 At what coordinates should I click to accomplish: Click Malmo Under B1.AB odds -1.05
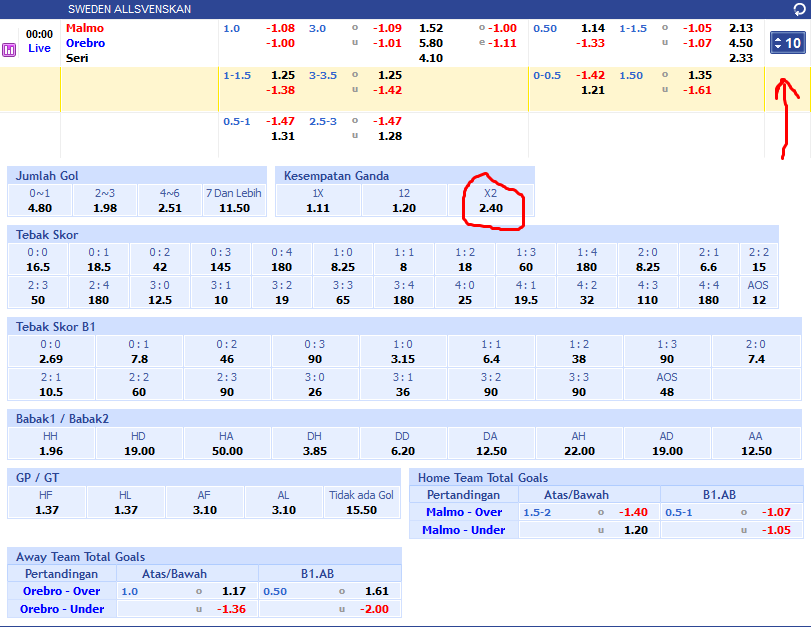tap(776, 530)
